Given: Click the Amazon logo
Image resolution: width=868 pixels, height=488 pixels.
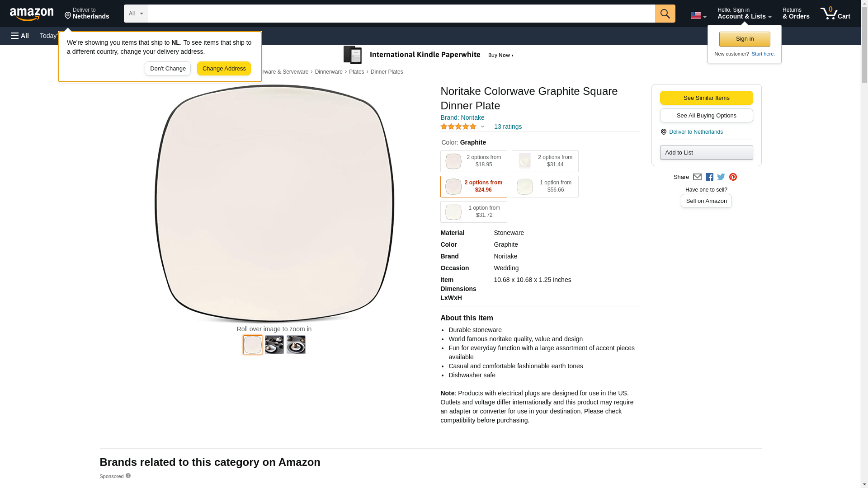Looking at the screenshot, I should (x=32, y=14).
